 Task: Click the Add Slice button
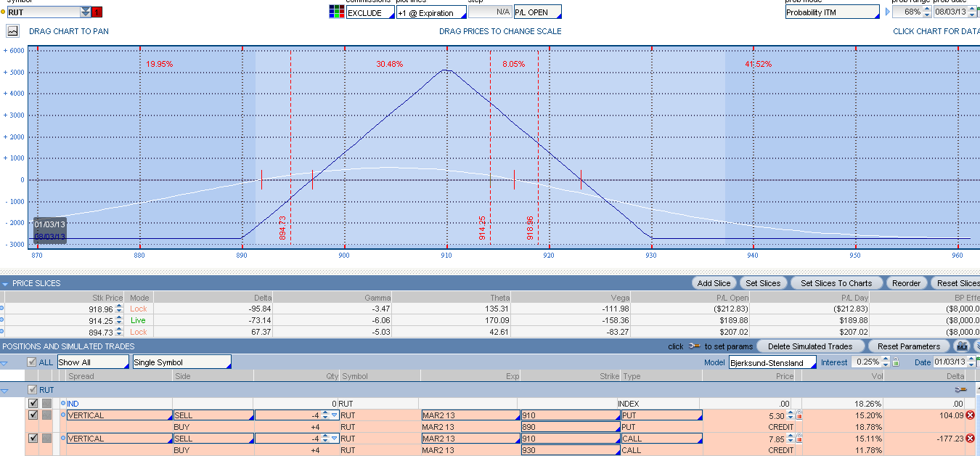click(x=714, y=283)
